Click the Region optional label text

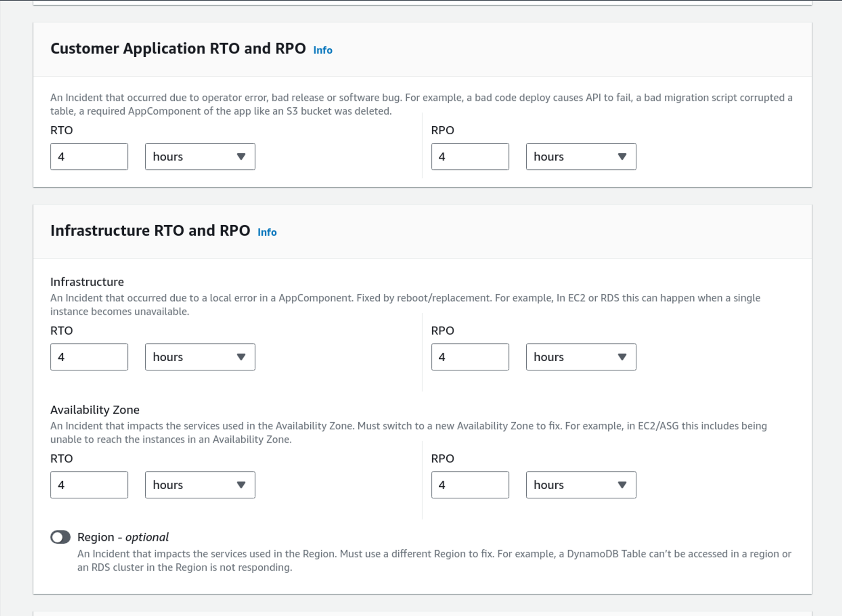pyautogui.click(x=123, y=537)
